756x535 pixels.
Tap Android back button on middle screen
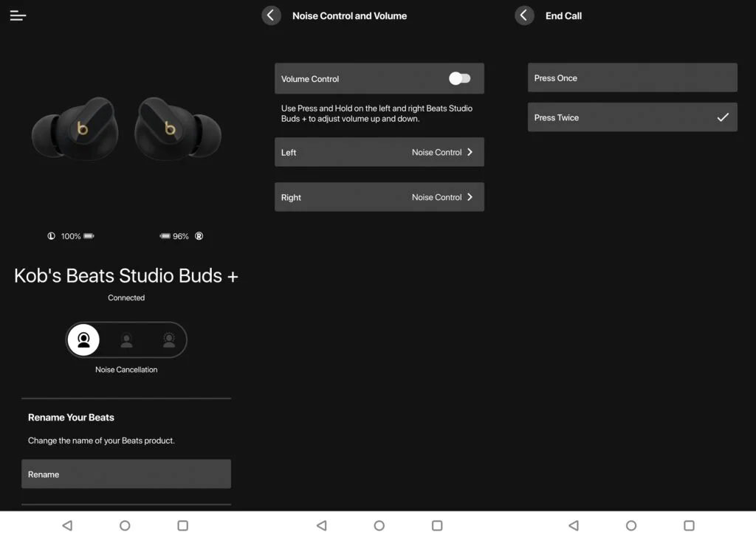pyautogui.click(x=322, y=525)
